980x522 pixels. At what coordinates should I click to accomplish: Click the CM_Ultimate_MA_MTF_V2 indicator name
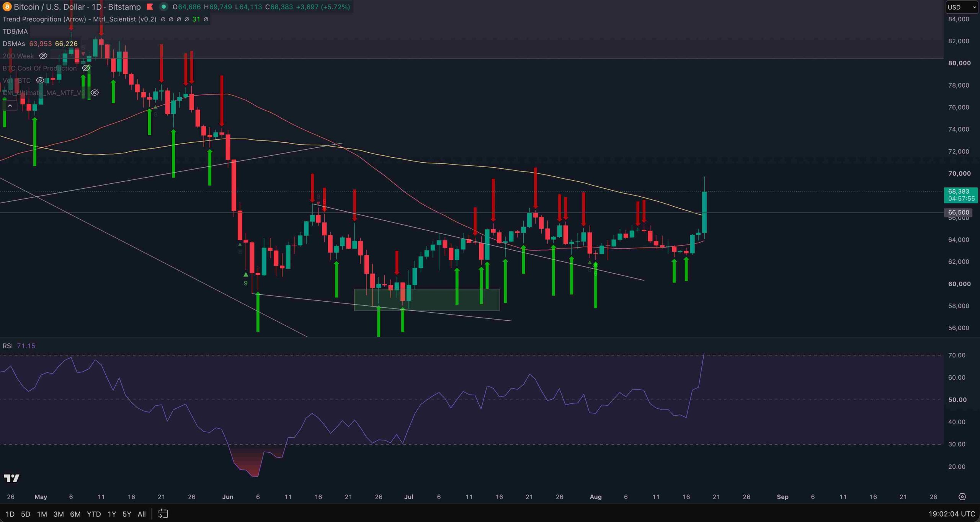(x=44, y=93)
